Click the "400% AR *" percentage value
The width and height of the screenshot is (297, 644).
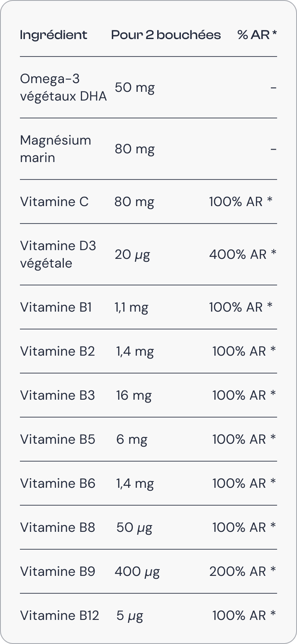pos(243,254)
